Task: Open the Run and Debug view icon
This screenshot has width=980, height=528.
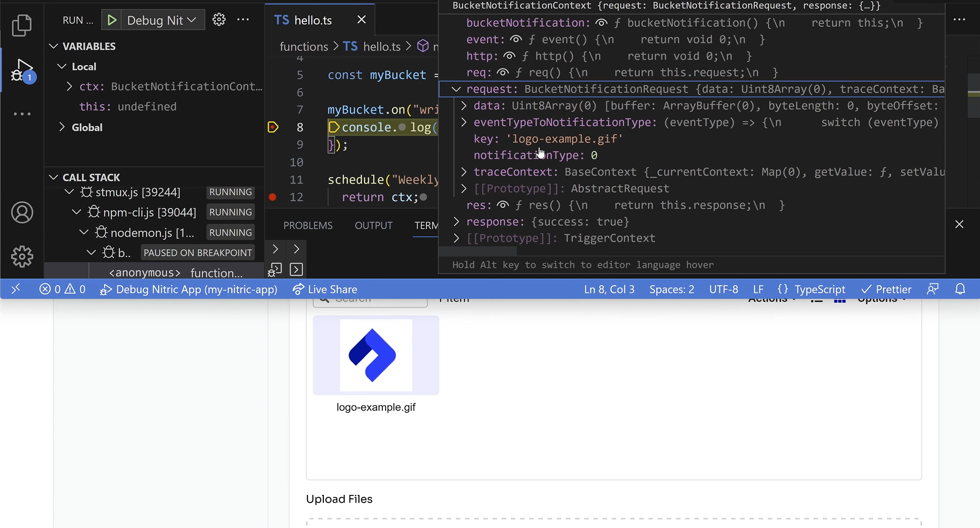Action: click(22, 70)
